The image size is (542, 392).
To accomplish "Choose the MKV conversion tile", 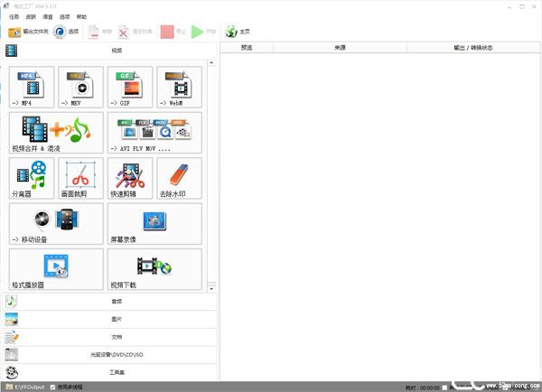I will pos(81,87).
